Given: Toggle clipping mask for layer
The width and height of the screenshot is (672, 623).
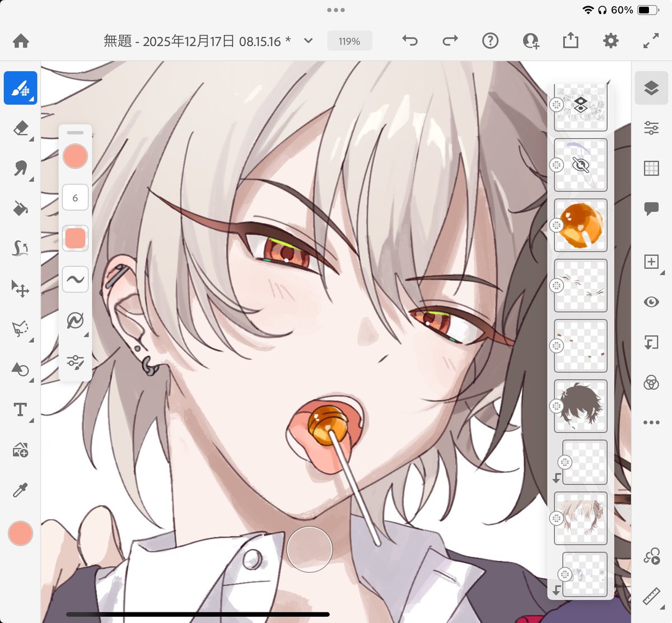Looking at the screenshot, I should coord(651,342).
